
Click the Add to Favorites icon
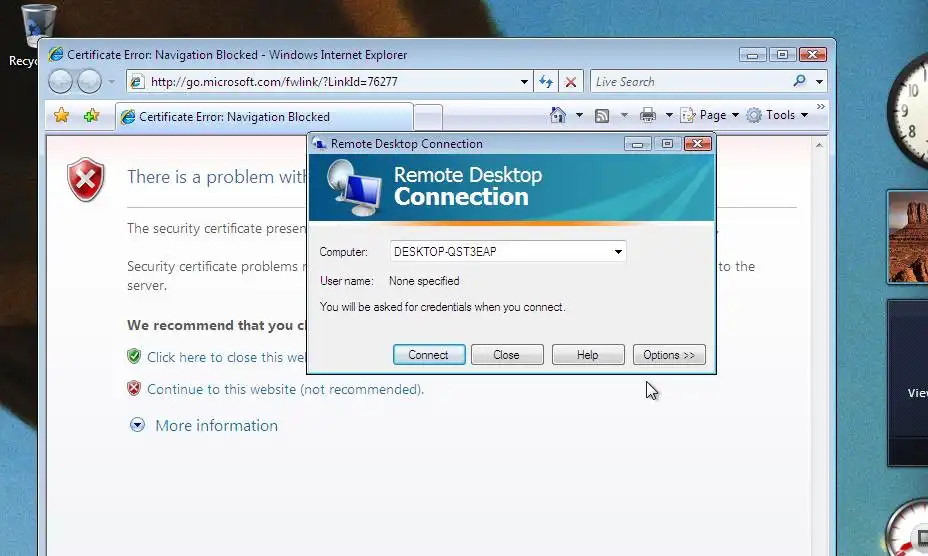pyautogui.click(x=91, y=115)
